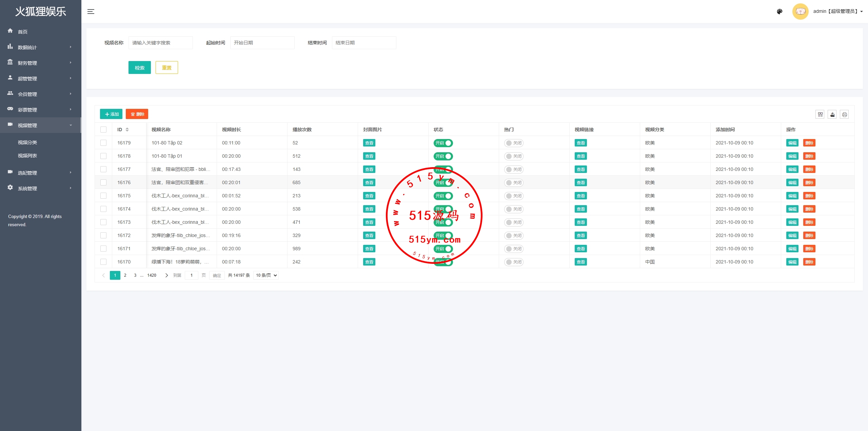
Task: Open the theme palette icon
Action: point(780,12)
